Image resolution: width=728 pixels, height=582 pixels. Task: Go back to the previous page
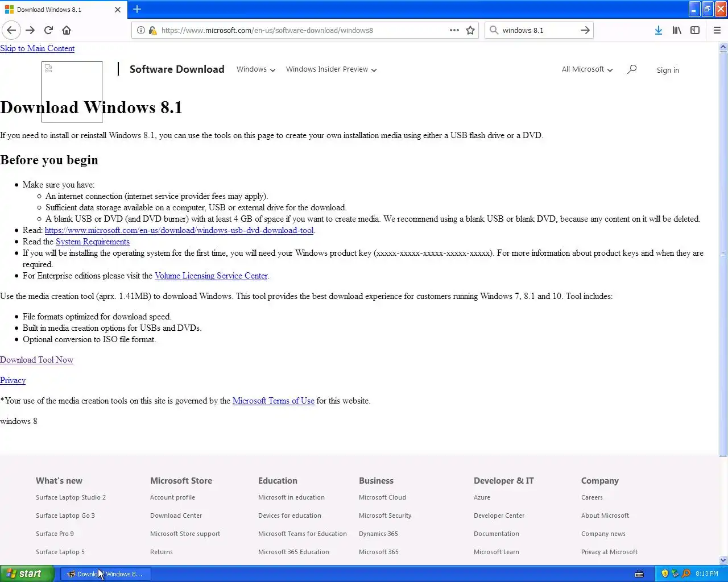point(11,30)
